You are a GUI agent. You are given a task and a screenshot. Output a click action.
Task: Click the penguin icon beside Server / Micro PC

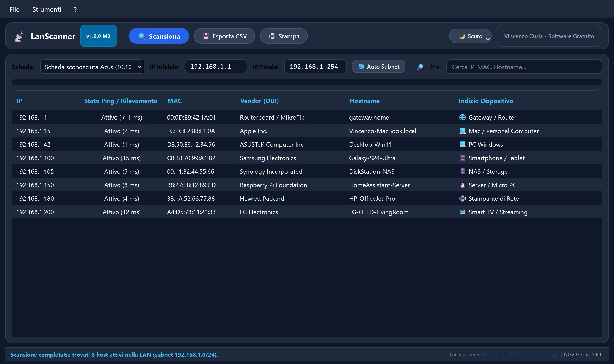462,185
